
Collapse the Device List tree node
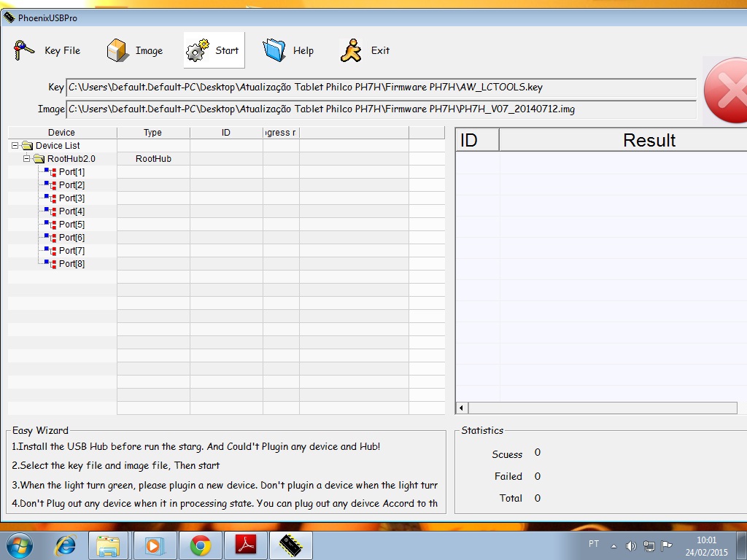pos(15,145)
